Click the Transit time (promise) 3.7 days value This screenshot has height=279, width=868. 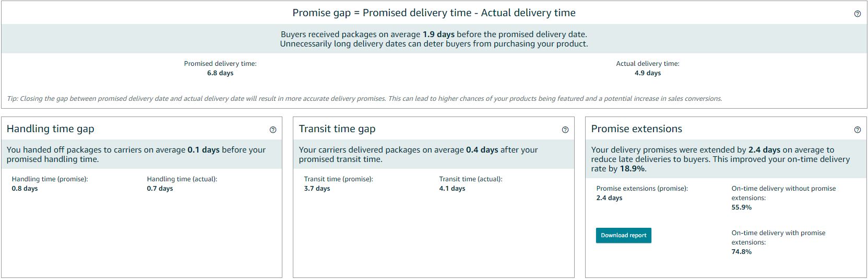point(317,189)
